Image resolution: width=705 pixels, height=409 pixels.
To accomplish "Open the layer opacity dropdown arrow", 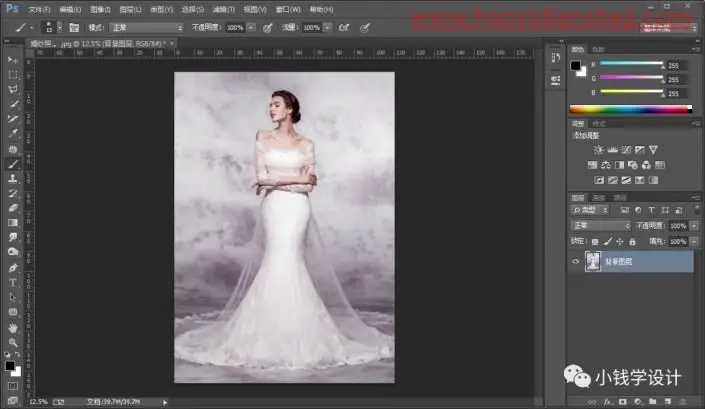I will (695, 226).
